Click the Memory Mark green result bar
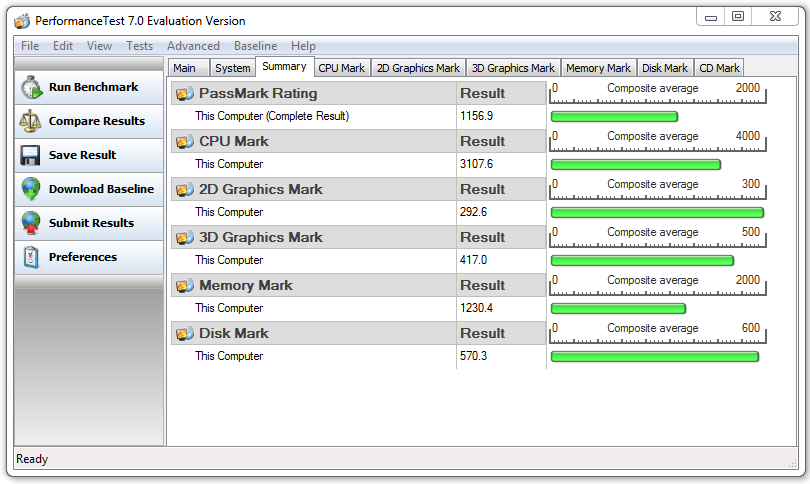The height and width of the screenshot is (484, 810). tap(618, 309)
